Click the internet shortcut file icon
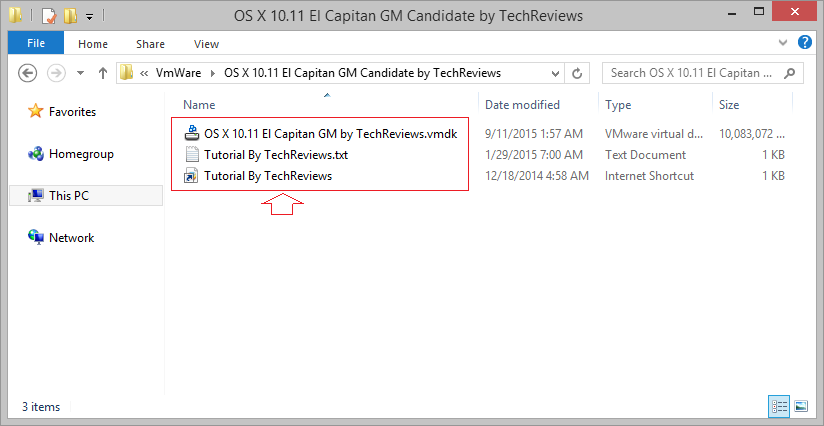This screenshot has height=426, width=824. pos(191,176)
